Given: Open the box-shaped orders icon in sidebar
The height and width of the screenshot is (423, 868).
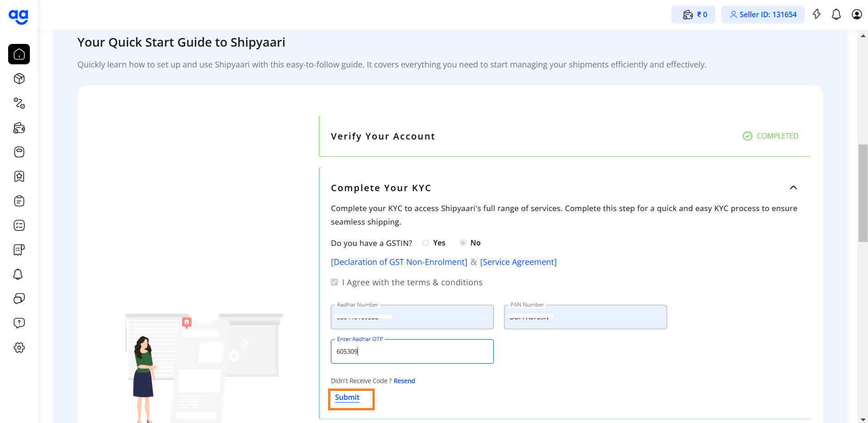Looking at the screenshot, I should point(19,79).
